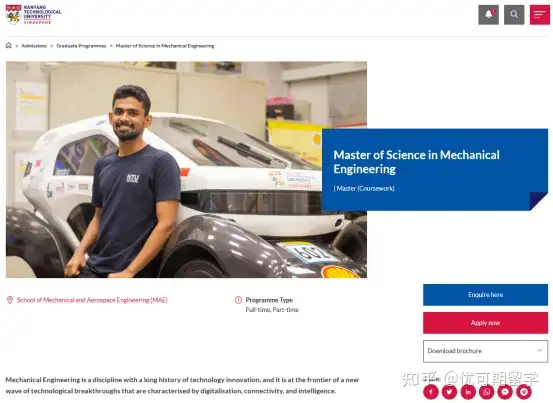Share page on LinkedIn
Viewport: 553px width, 403px height.
(468, 392)
